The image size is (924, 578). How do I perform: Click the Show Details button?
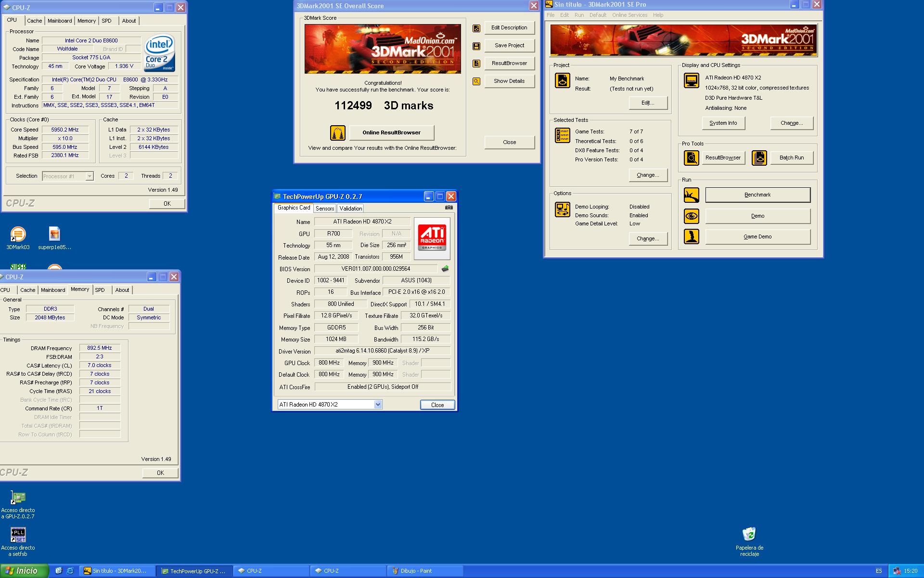pyautogui.click(x=509, y=81)
